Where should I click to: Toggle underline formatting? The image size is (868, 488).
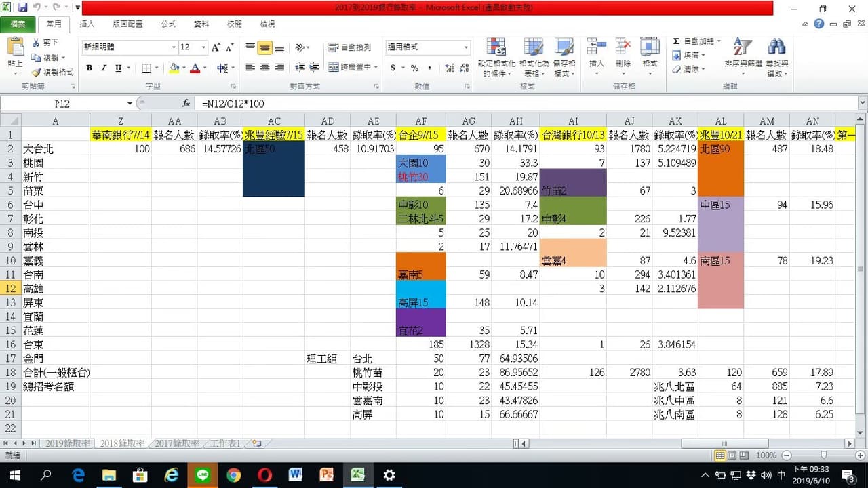(119, 68)
